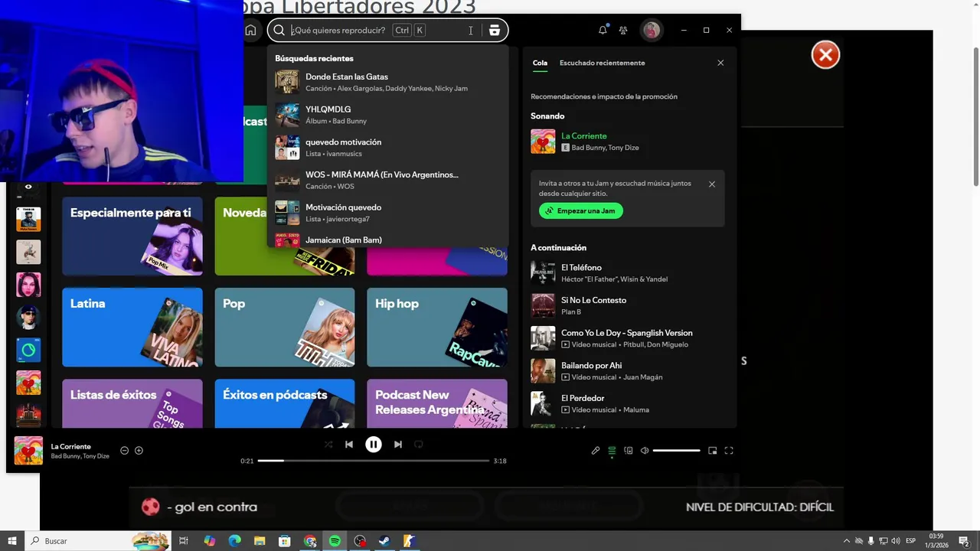Close the queue panel with X
Screen dimensions: 980x551
pyautogui.click(x=720, y=63)
